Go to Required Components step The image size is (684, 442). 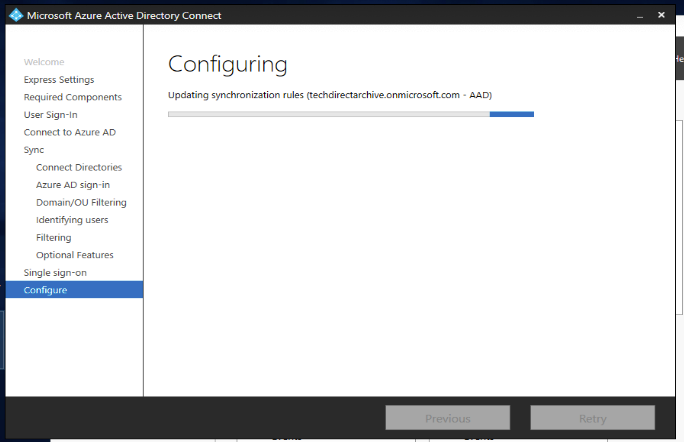[x=72, y=97]
